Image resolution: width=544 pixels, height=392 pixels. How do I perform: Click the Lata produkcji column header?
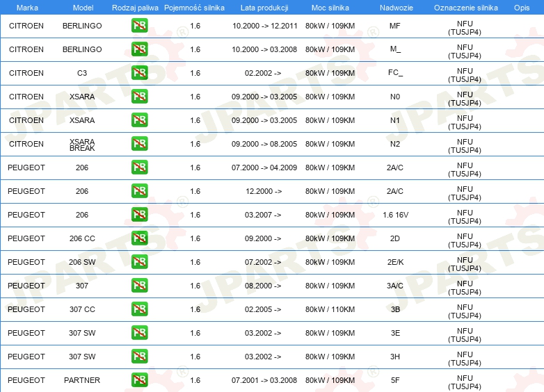(264, 8)
